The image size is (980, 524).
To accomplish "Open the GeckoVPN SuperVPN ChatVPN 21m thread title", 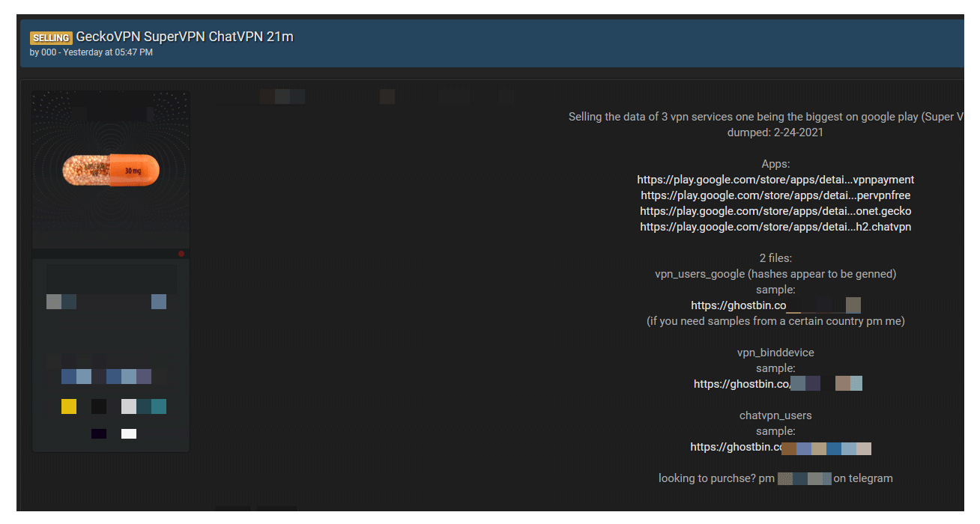I will [x=185, y=37].
